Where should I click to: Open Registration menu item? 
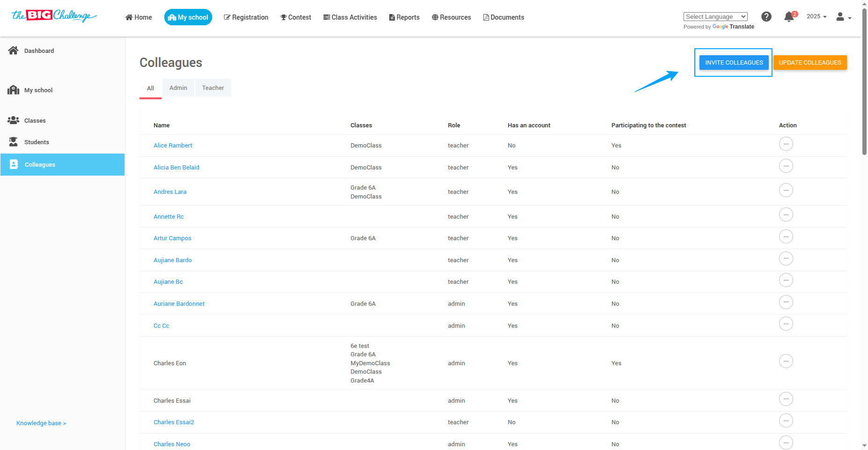[246, 17]
